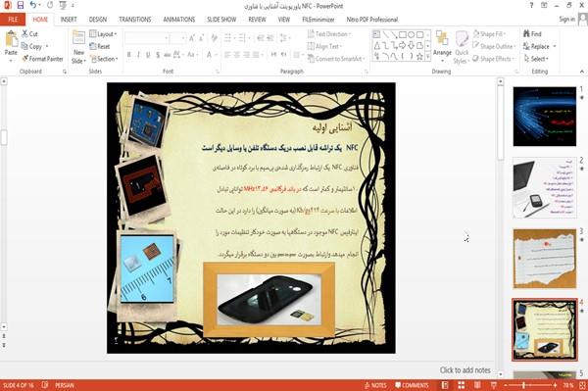
Task: Insert a New Slide
Action: 78,47
